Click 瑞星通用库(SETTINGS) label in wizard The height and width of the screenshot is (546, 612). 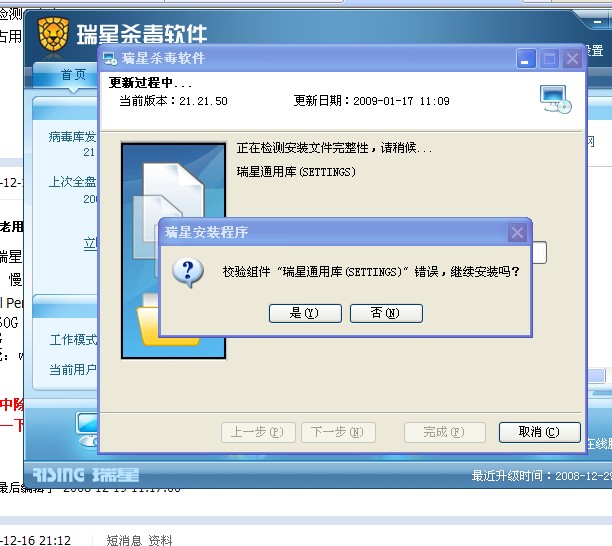pyautogui.click(x=296, y=172)
